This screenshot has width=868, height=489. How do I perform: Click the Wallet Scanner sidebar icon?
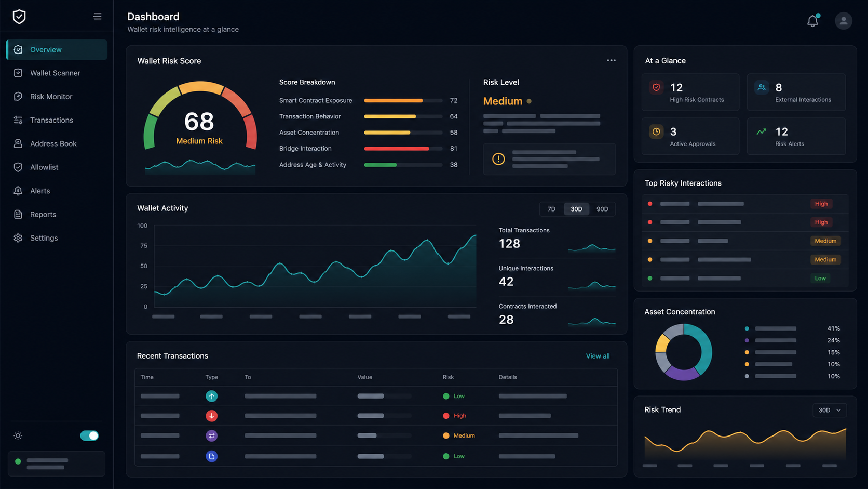coord(18,73)
